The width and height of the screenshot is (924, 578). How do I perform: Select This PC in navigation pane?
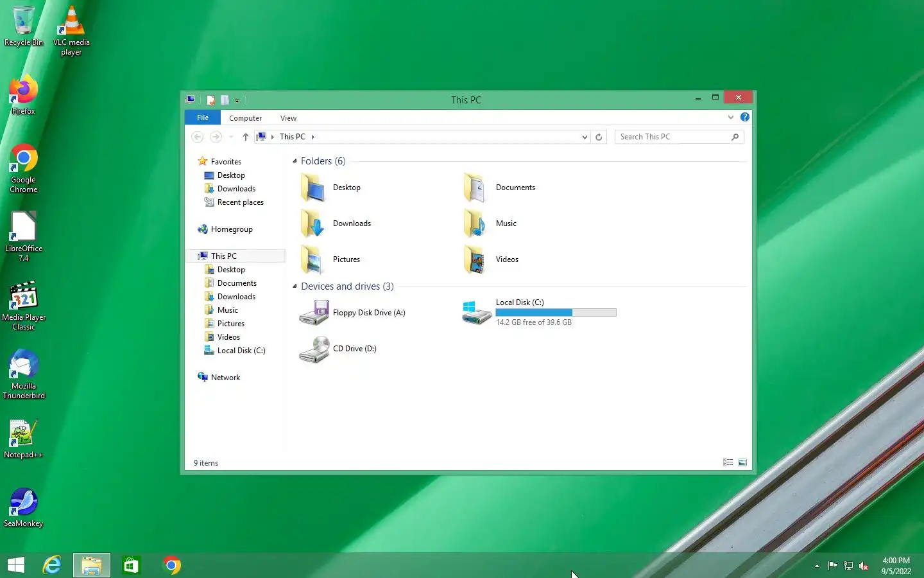point(218,256)
